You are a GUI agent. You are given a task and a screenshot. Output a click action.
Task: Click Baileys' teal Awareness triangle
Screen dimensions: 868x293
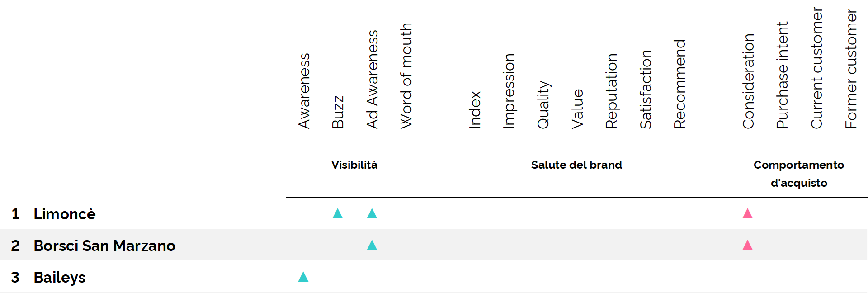pyautogui.click(x=303, y=277)
